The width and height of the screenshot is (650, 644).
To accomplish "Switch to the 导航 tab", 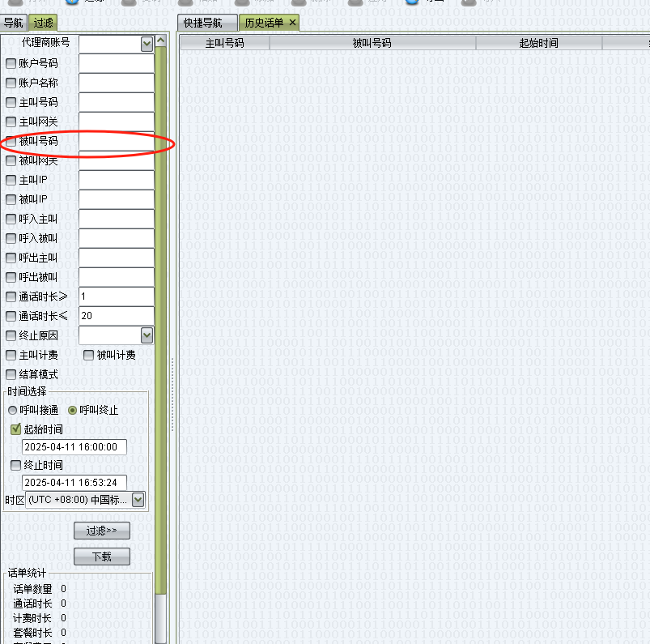I will click(x=14, y=23).
